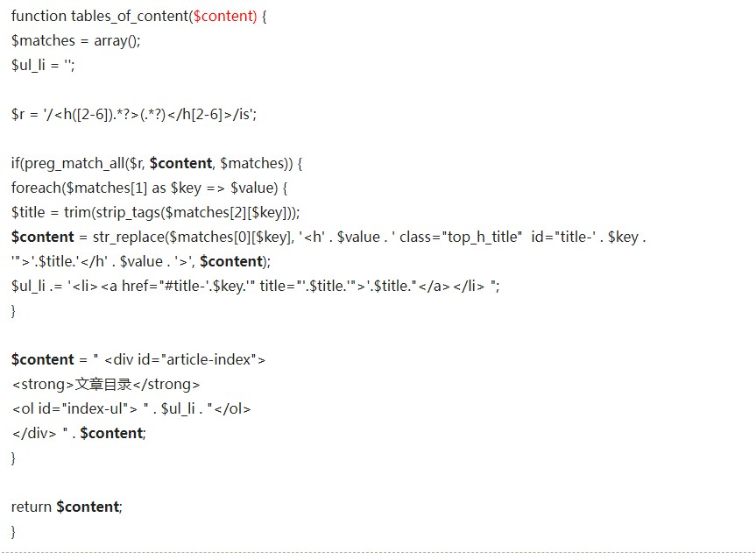756x553 pixels.
Task: Click the class="top_h_title" text
Action: [x=461, y=237]
